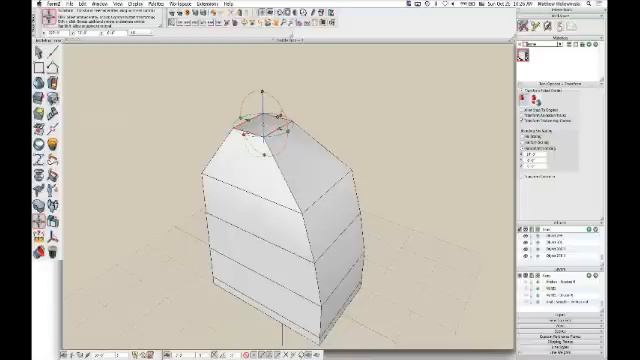Click the first scale value field in Tool Options
The width and height of the screenshot is (640, 360).
(535, 155)
